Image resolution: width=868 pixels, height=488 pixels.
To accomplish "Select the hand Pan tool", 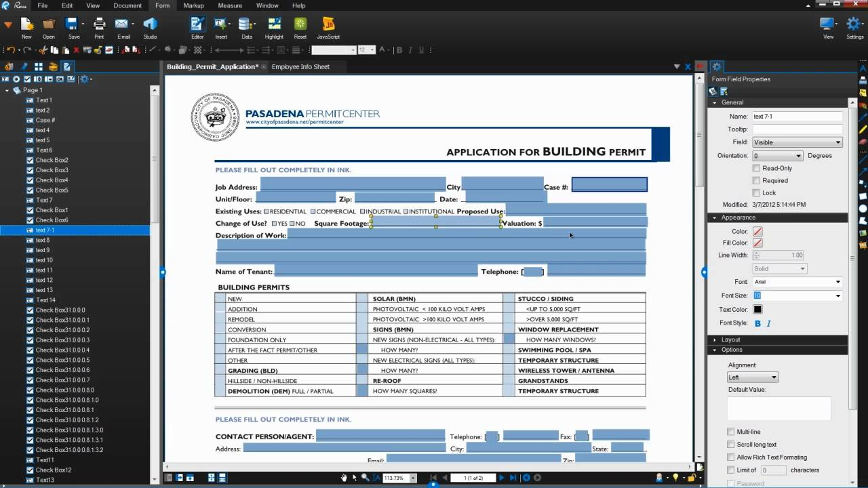I will [344, 478].
